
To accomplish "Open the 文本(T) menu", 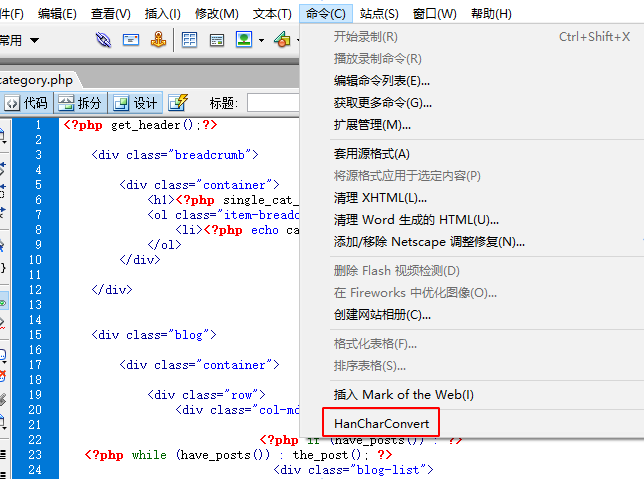I will pos(272,14).
